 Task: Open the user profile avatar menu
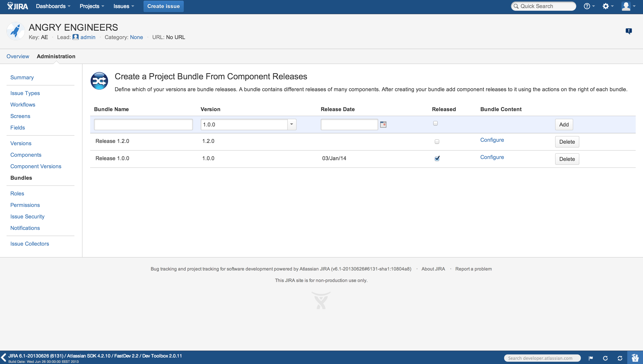(x=628, y=6)
